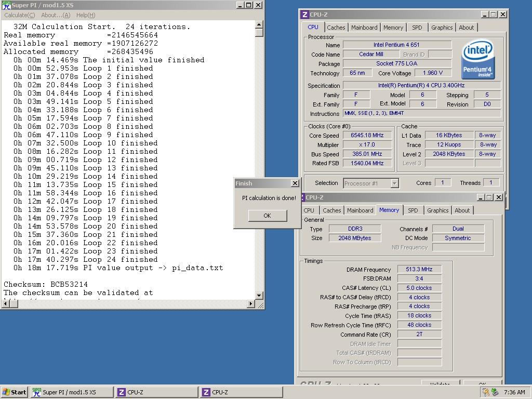Activate the first CPU-Z taskbar button
Screen dimensions: 532x399
[156, 392]
